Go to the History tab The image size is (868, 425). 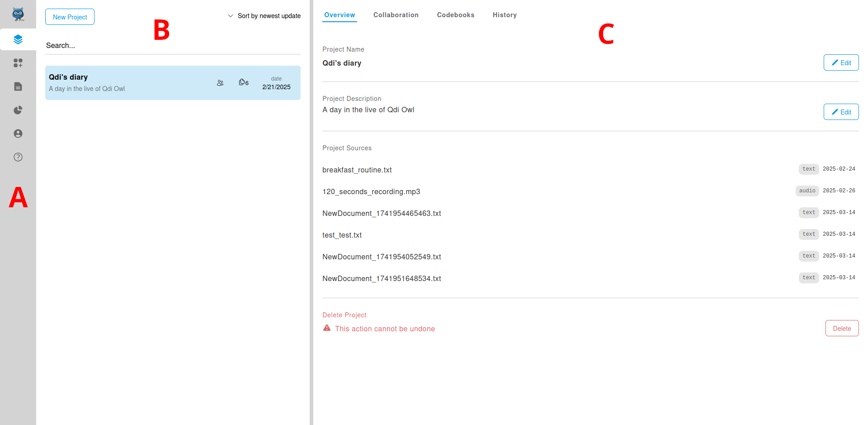(505, 15)
